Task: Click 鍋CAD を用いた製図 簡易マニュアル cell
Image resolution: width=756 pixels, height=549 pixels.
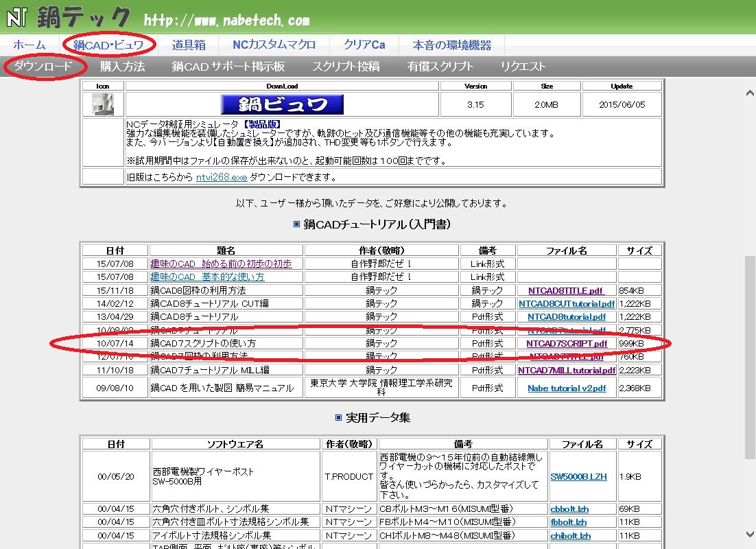Action: click(226, 388)
